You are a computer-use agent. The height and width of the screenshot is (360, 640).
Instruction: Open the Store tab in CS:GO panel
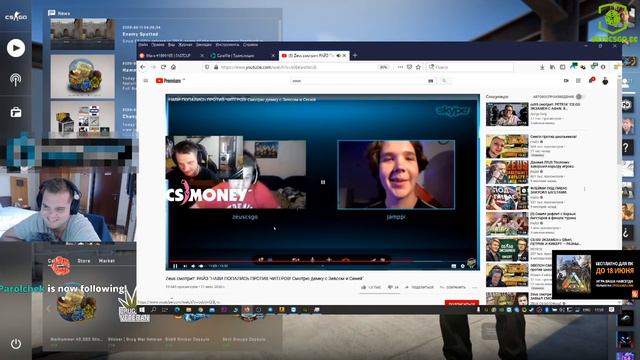[84, 261]
